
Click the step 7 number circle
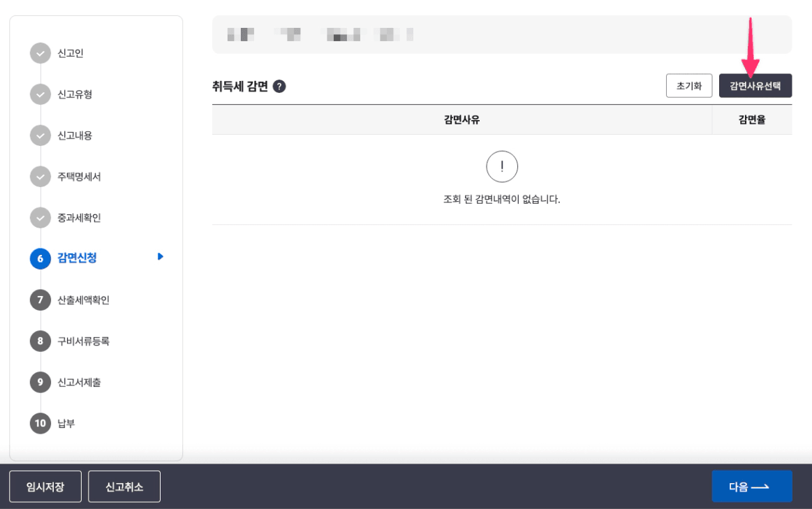point(40,300)
